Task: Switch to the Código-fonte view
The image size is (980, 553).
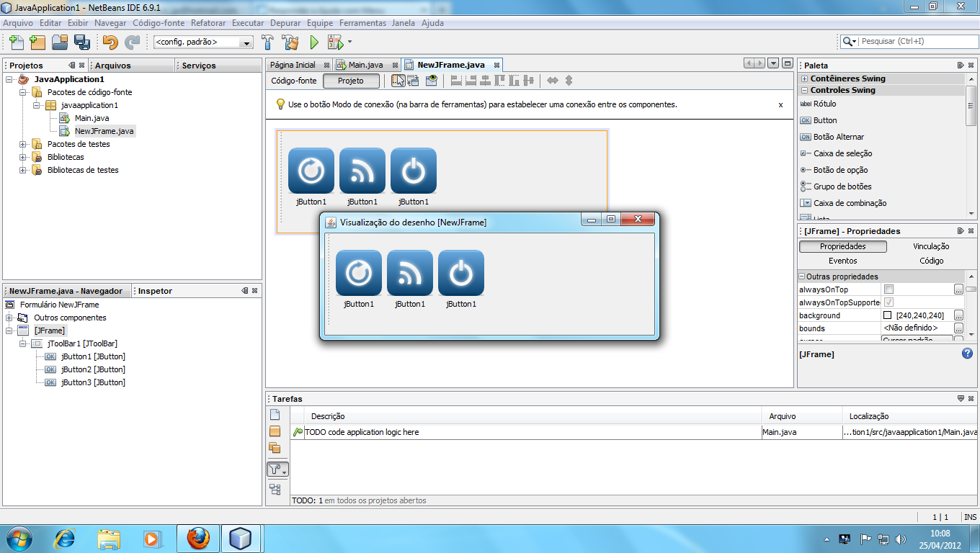Action: [294, 81]
